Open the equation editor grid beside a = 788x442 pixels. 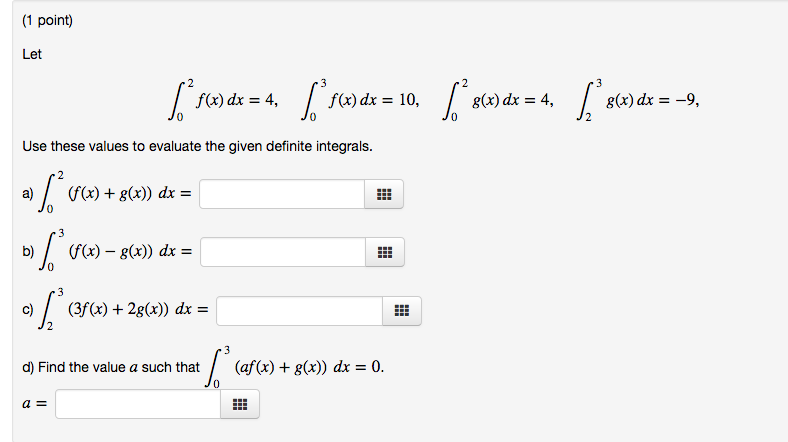point(240,404)
